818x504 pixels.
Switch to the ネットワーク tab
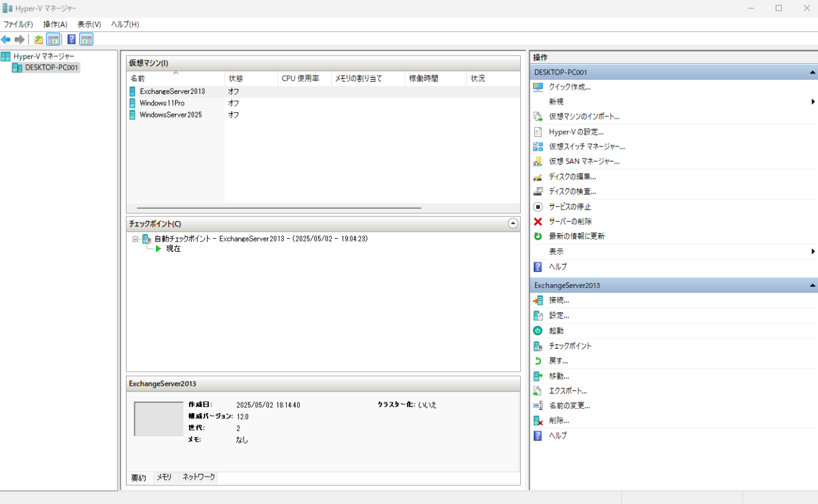(199, 477)
